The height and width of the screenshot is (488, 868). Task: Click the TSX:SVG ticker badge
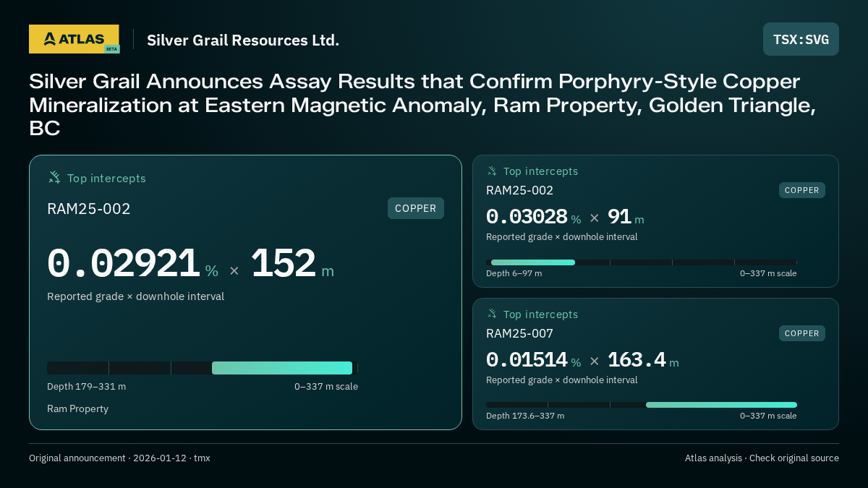pyautogui.click(x=801, y=39)
